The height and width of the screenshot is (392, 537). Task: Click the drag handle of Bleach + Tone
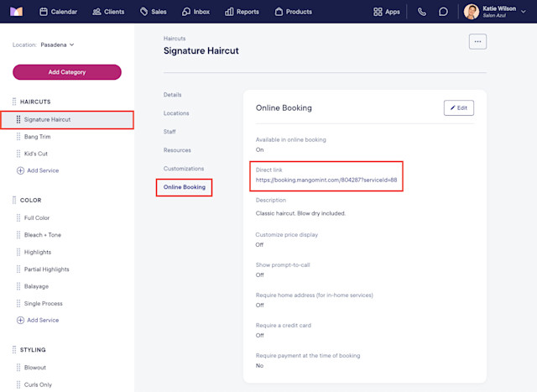pyautogui.click(x=18, y=235)
